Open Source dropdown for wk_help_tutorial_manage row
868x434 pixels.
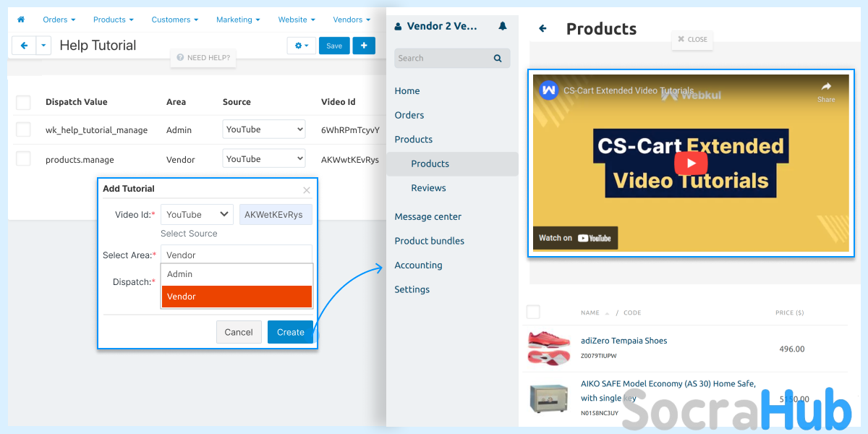click(x=264, y=129)
